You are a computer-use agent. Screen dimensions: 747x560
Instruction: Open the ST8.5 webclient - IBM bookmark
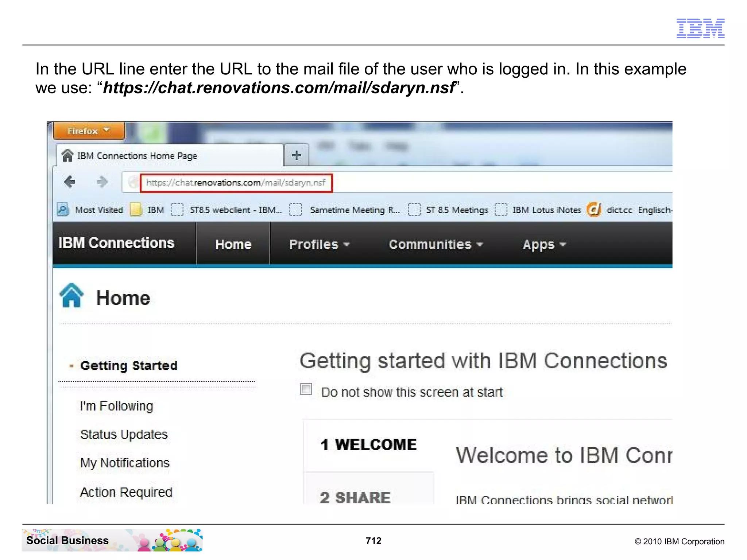(x=236, y=210)
